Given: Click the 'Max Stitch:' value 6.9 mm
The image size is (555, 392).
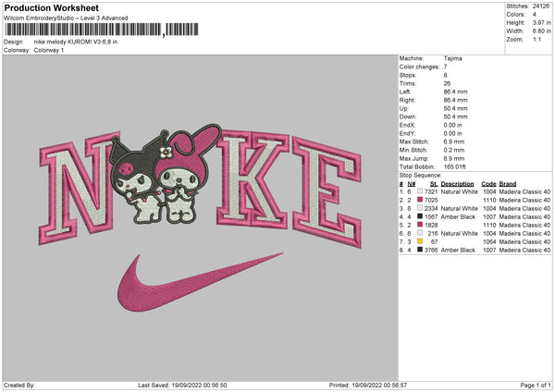Looking at the screenshot, I should point(454,141).
